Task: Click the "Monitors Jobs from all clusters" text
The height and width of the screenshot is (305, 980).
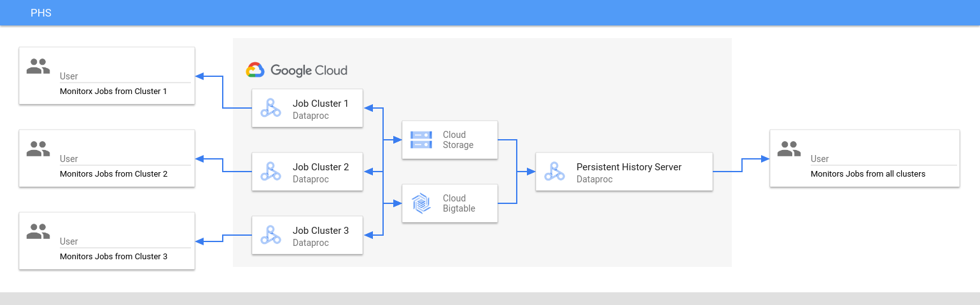Action: (868, 174)
